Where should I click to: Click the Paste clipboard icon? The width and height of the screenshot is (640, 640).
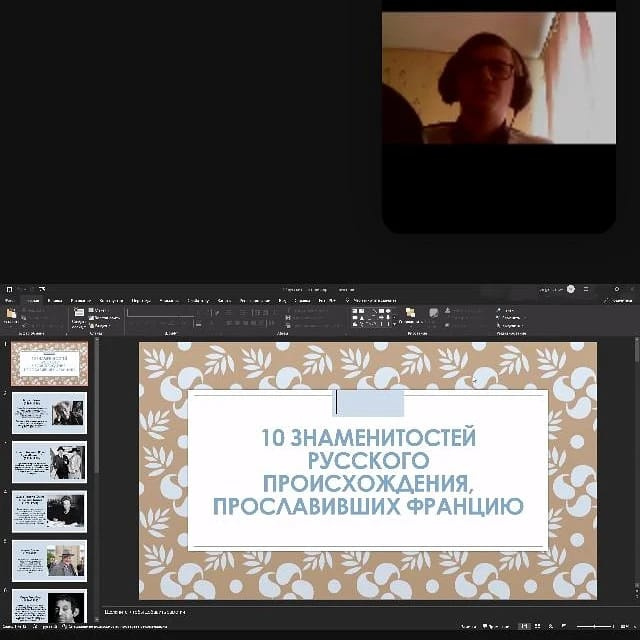[x=11, y=315]
